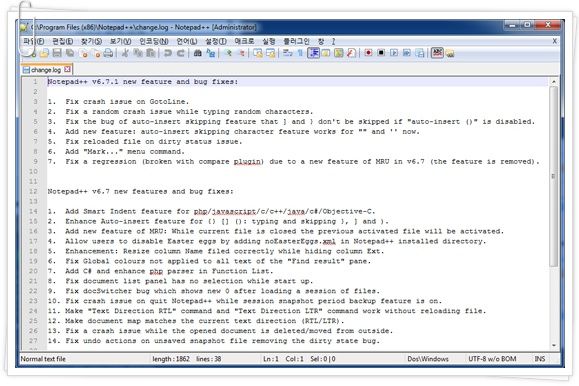The height and width of the screenshot is (386, 579).
Task: Toggle synchronized vertical scrolling icon
Action: [x=258, y=53]
